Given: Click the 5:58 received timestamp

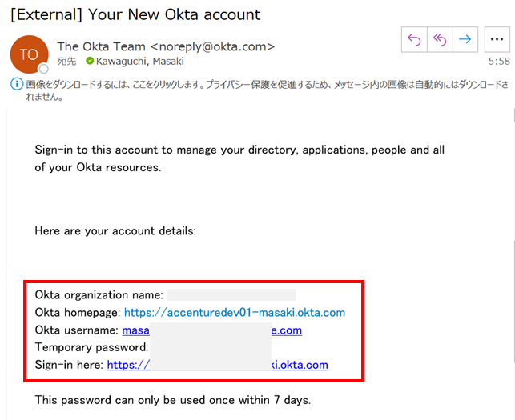Looking at the screenshot, I should tap(498, 61).
